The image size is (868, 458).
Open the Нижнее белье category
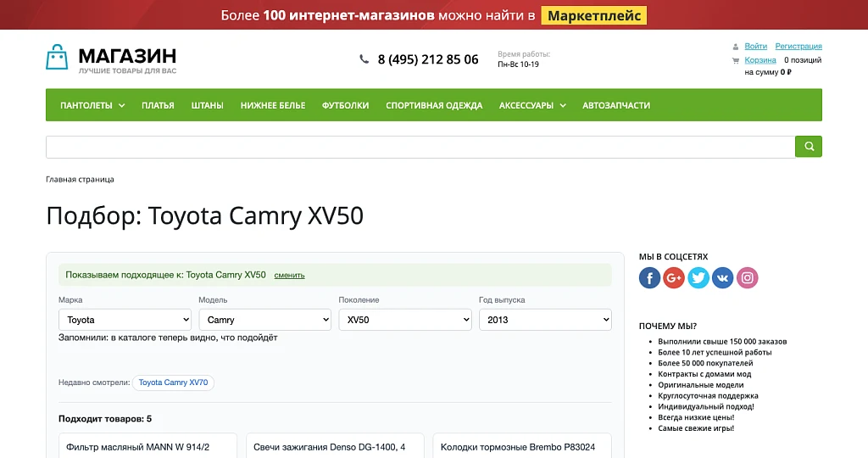[273, 105]
